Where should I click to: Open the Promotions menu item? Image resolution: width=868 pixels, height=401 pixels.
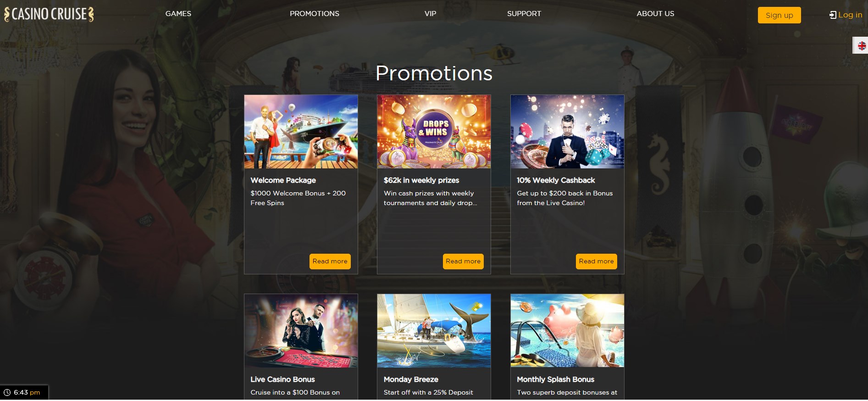tap(315, 14)
